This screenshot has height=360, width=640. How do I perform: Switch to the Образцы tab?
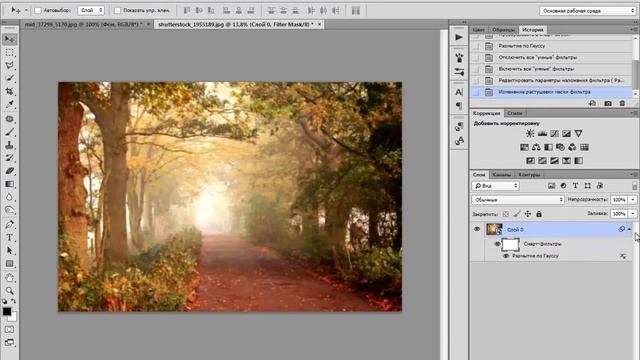[x=503, y=30]
